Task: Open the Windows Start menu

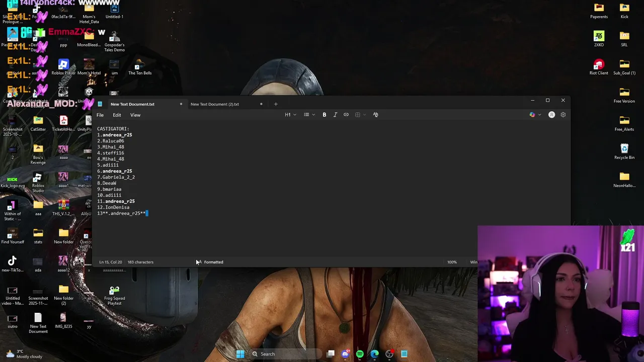Action: coord(240,354)
